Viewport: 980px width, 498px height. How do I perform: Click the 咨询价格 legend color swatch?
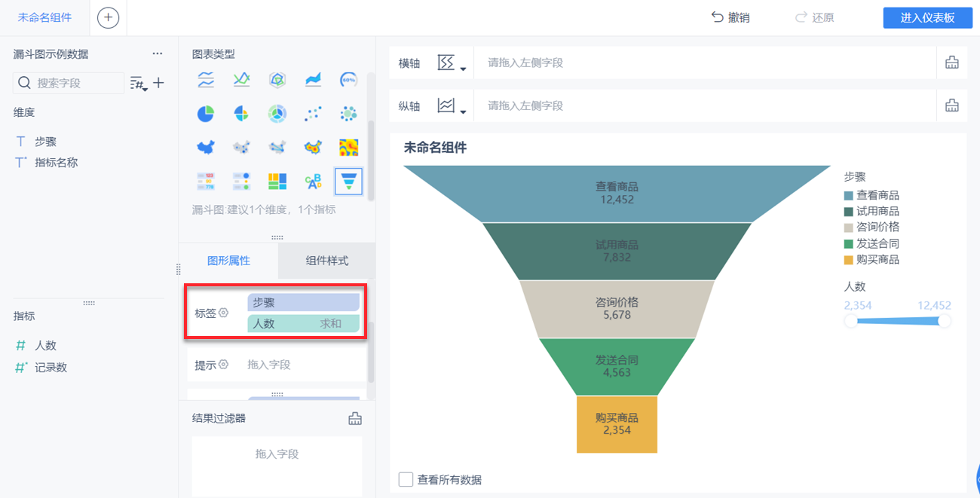coord(848,228)
